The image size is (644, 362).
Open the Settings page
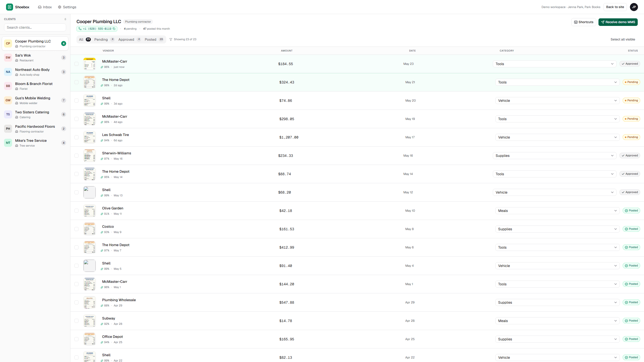(67, 7)
